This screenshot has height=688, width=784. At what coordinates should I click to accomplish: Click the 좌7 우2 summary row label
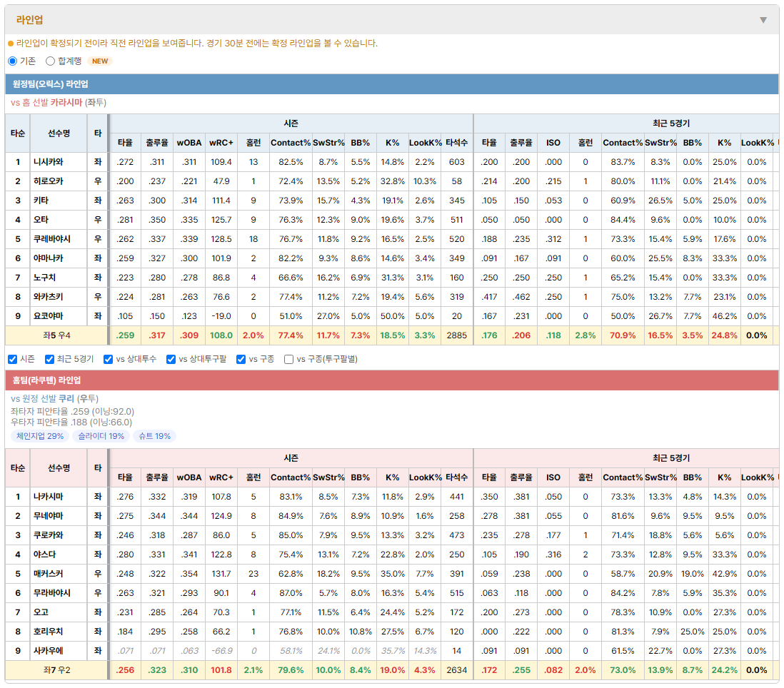point(56,670)
